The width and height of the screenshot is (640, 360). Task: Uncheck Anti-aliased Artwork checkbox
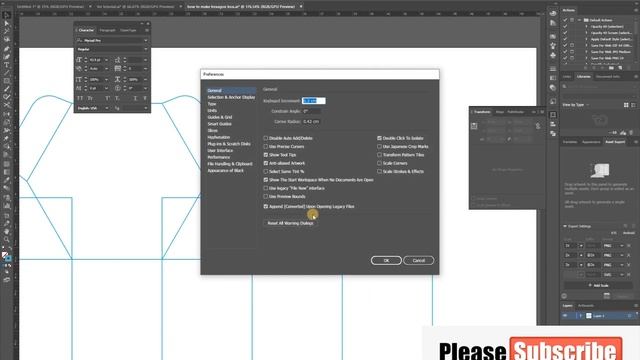coord(266,163)
